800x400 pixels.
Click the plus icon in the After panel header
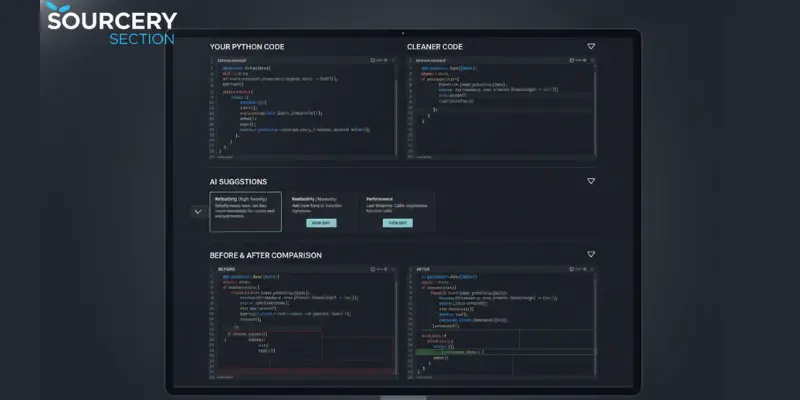585,269
